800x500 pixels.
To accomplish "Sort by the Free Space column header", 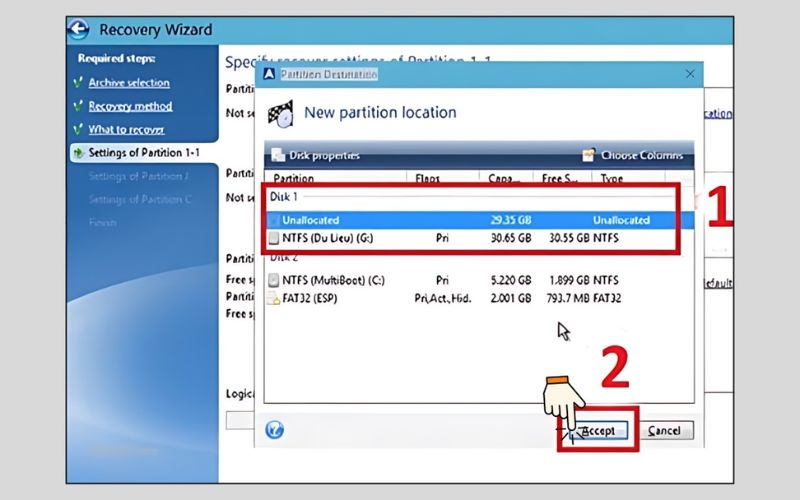I will click(x=562, y=178).
